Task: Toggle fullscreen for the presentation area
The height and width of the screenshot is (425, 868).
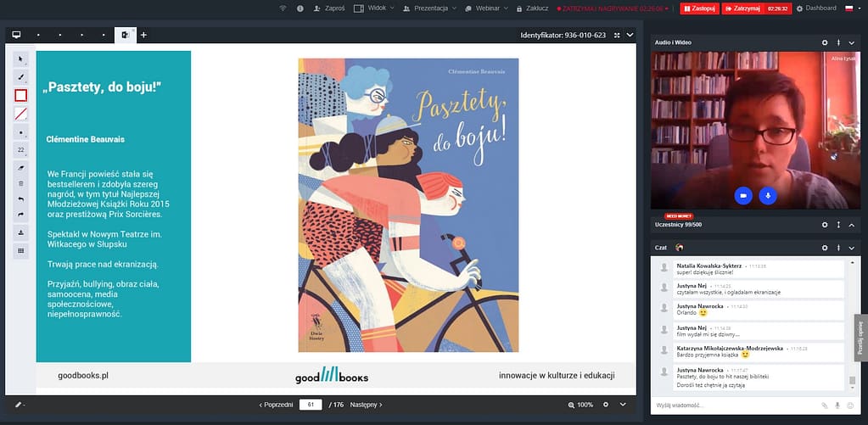Action: (617, 35)
